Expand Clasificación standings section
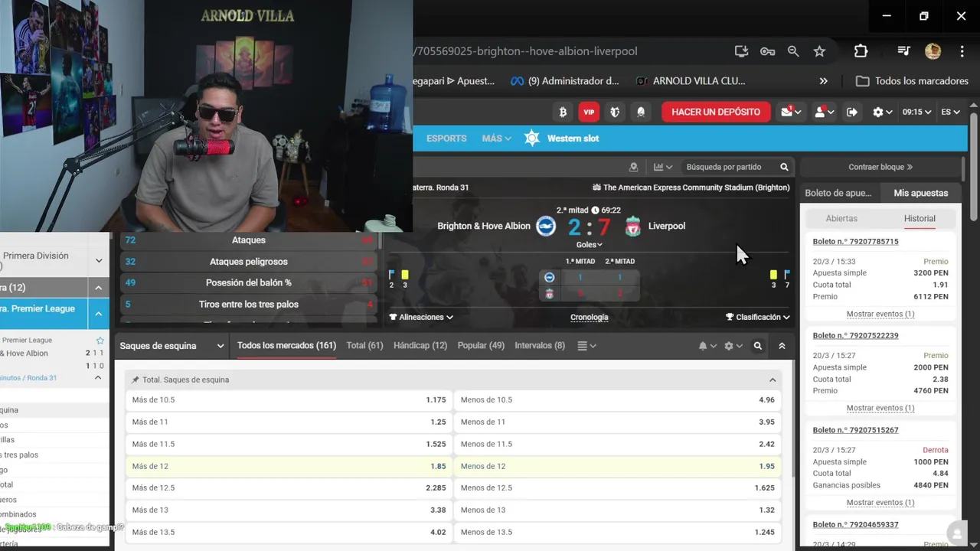 coord(758,317)
